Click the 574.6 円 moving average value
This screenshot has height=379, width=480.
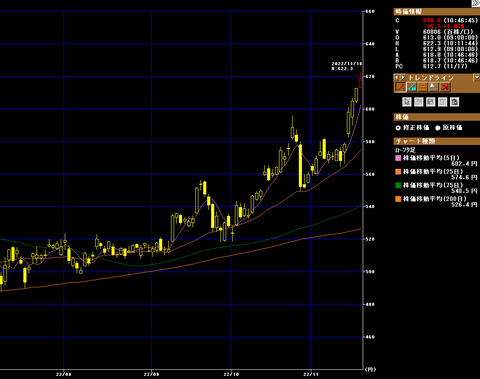tap(464, 177)
